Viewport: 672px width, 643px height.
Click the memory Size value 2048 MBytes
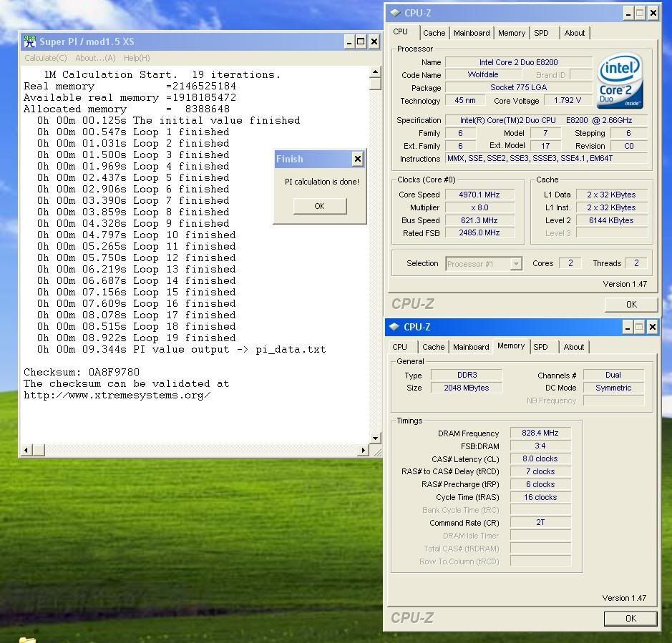pos(467,388)
